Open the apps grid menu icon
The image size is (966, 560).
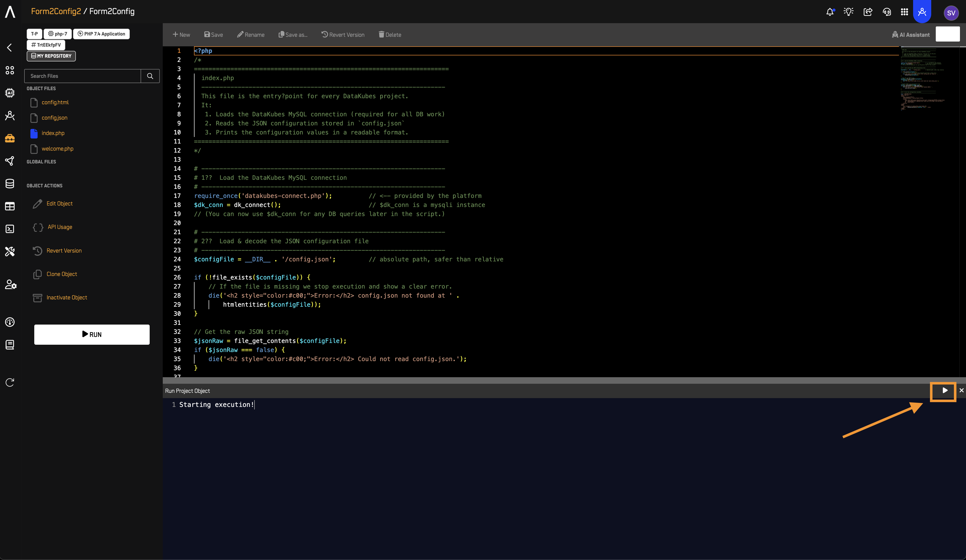point(904,12)
